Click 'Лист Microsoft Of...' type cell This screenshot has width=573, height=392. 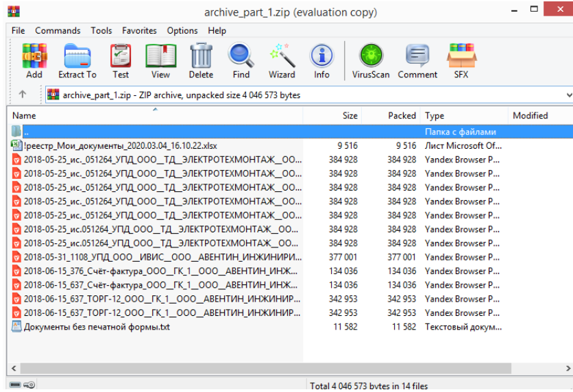point(463,146)
